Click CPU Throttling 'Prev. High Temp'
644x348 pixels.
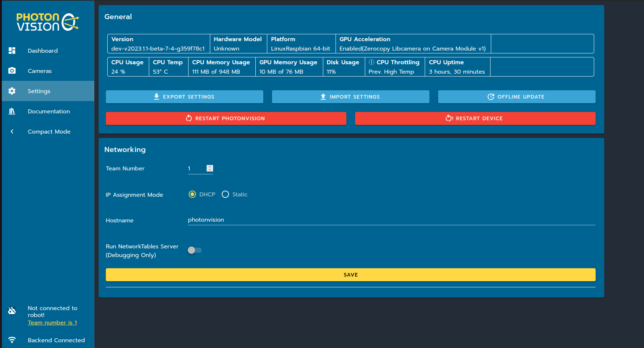pyautogui.click(x=391, y=72)
